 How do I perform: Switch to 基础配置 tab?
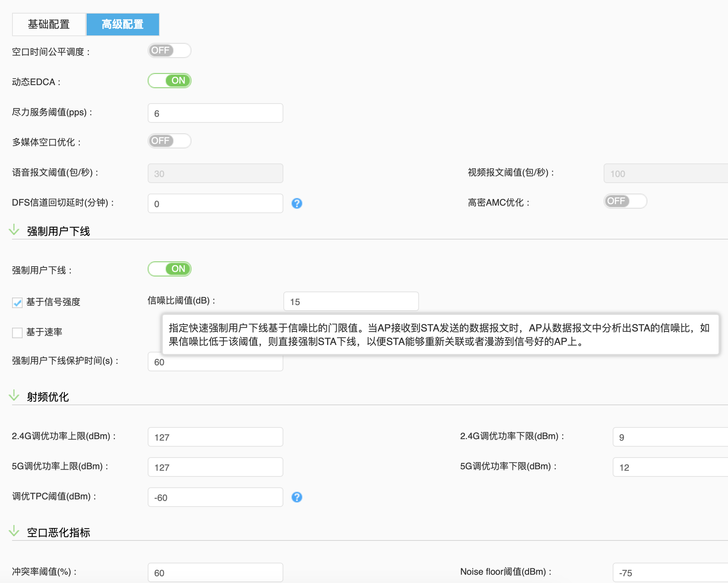coord(49,24)
